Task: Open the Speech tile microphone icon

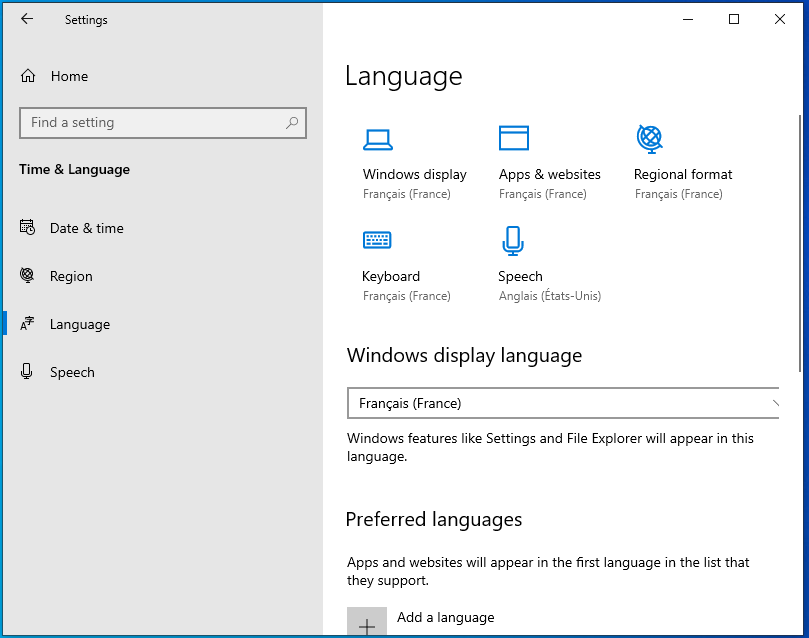Action: tap(513, 241)
